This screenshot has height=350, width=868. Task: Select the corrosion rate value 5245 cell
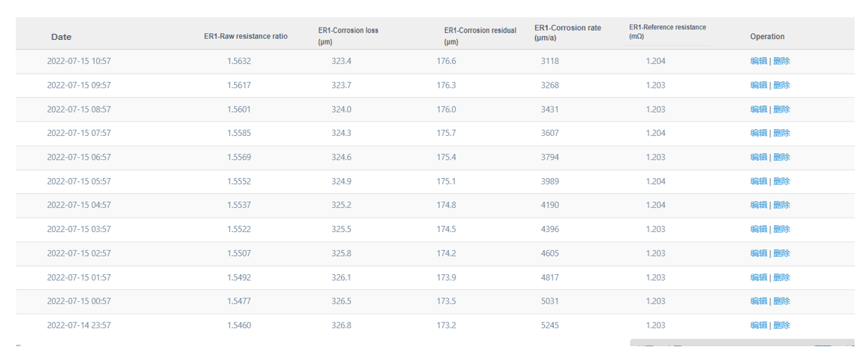[549, 326]
